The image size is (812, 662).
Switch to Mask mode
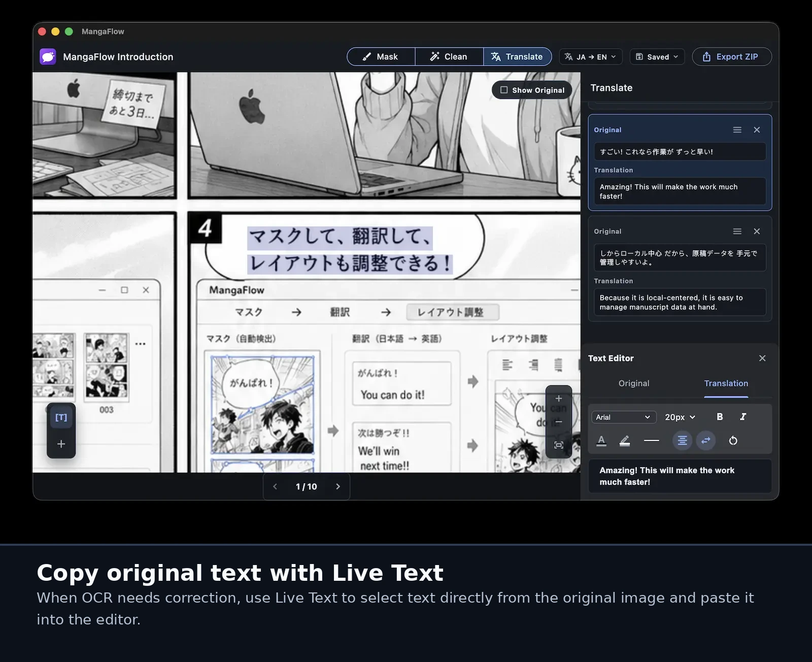tap(381, 57)
